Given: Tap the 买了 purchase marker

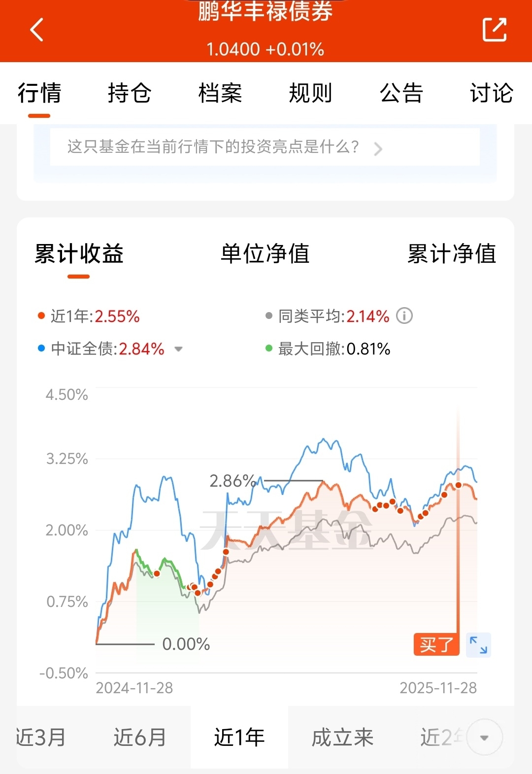Looking at the screenshot, I should pyautogui.click(x=436, y=644).
